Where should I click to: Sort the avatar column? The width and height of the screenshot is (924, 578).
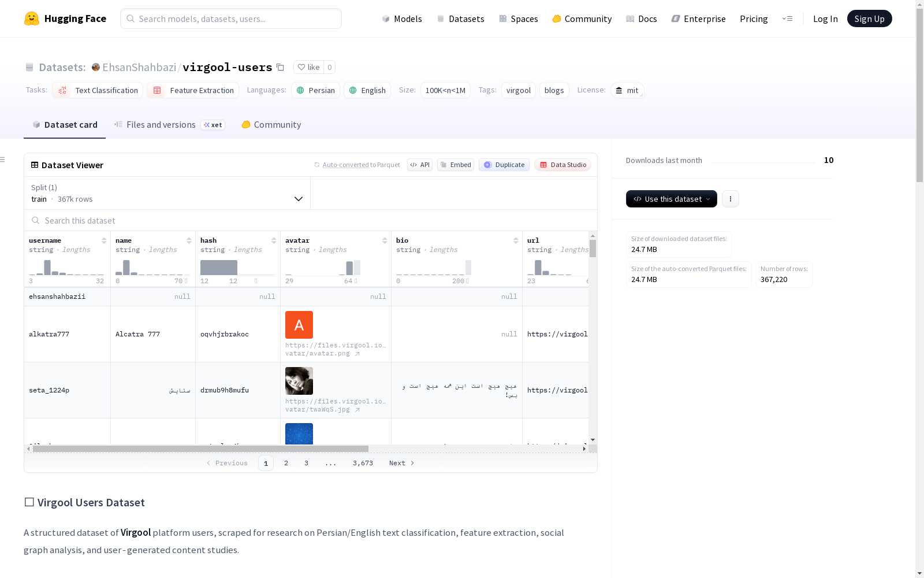coord(385,240)
